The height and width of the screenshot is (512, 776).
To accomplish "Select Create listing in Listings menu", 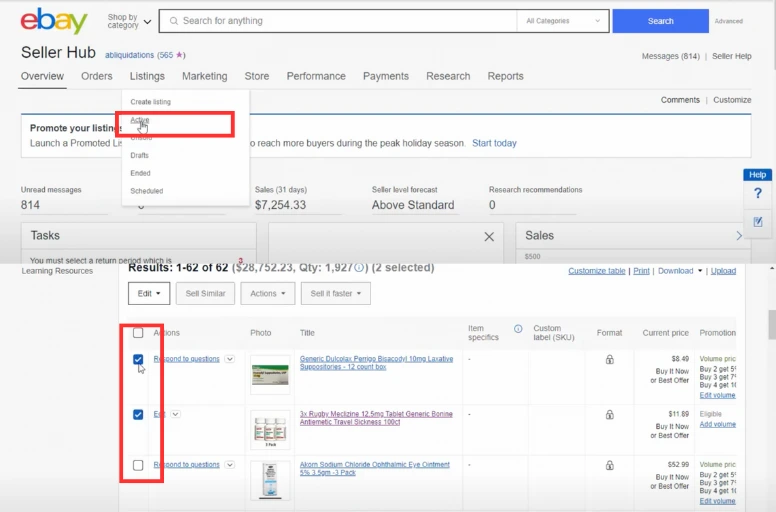I will (x=150, y=102).
